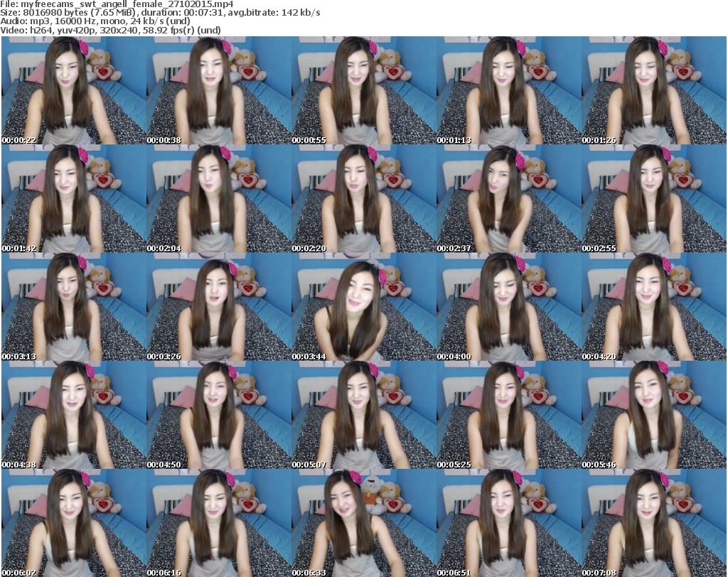Open the thumbnail stamped 00:06:51

pos(509,523)
